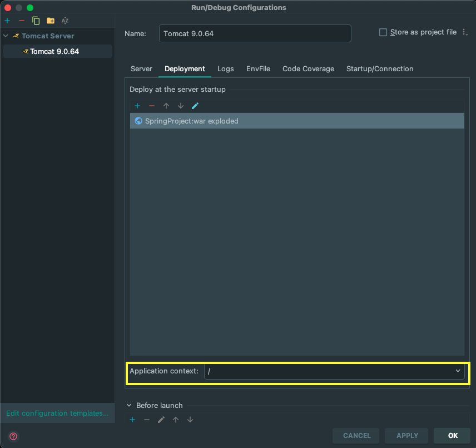Move Before launch task down
Image resolution: width=476 pixels, height=448 pixels.
click(x=190, y=420)
